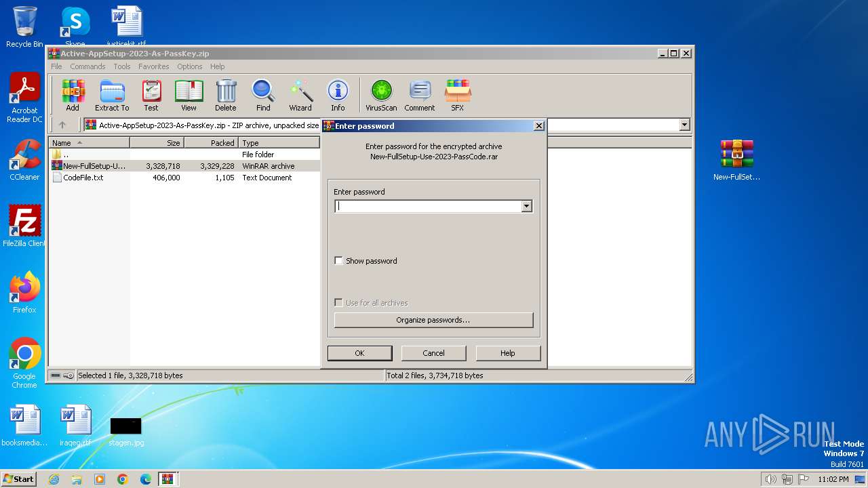
Task: Click the Chrome icon in the taskbar
Action: 123,479
